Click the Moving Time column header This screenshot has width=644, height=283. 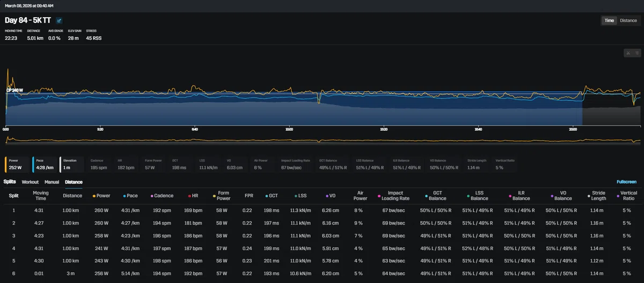[41, 196]
